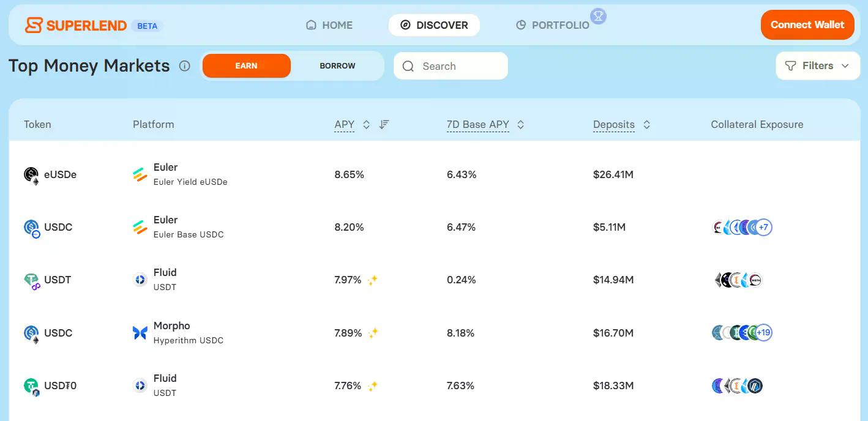
Task: Open the Filters dropdown
Action: click(x=817, y=65)
